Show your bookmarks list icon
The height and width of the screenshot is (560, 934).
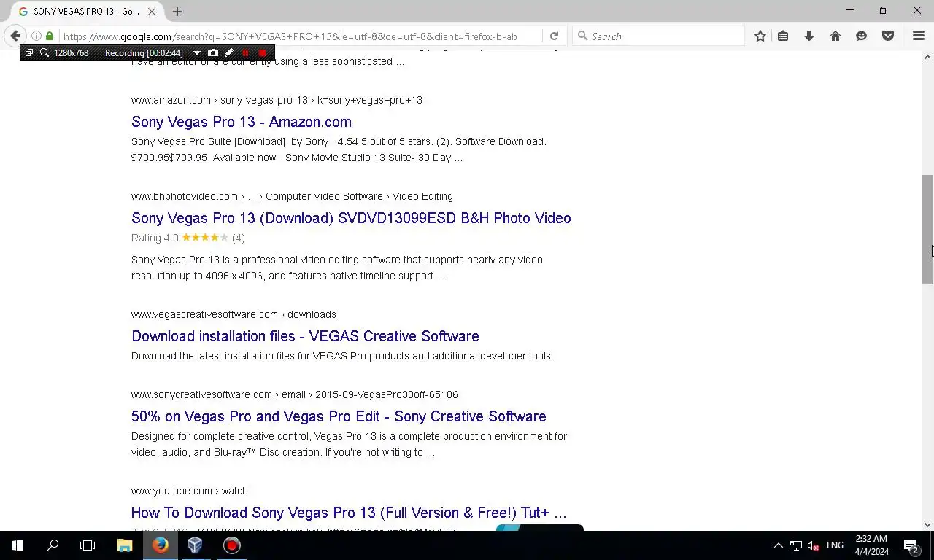point(783,36)
